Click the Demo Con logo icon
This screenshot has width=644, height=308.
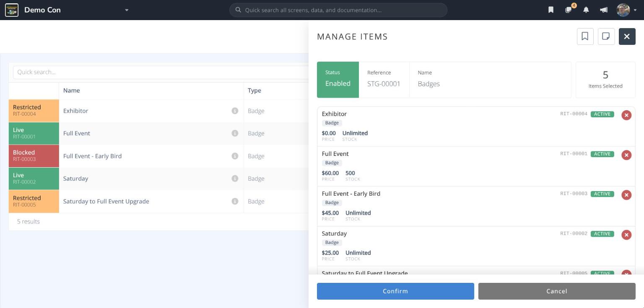12,10
